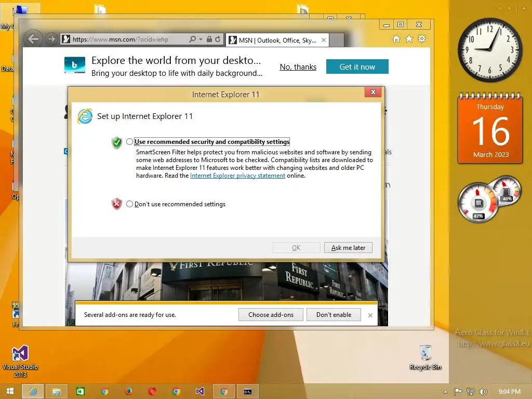The width and height of the screenshot is (532, 399).
Task: Close the MSN browser tab
Action: [x=324, y=40]
